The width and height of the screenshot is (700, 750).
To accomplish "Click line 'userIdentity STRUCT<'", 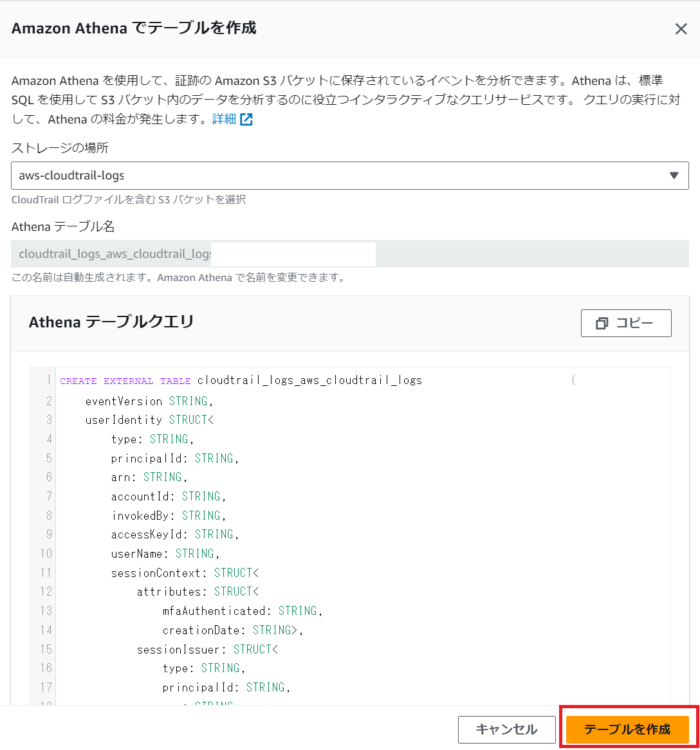I will (x=149, y=420).
